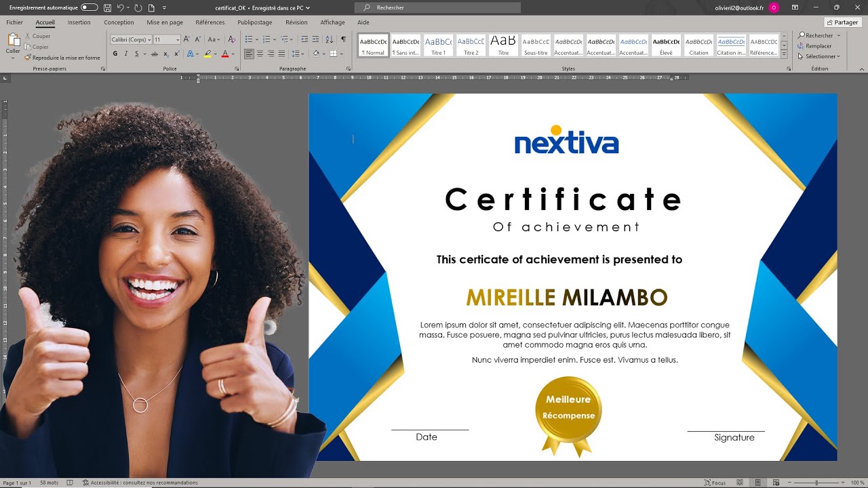868x488 pixels.
Task: Toggle underline (S) formatting
Action: (136, 54)
